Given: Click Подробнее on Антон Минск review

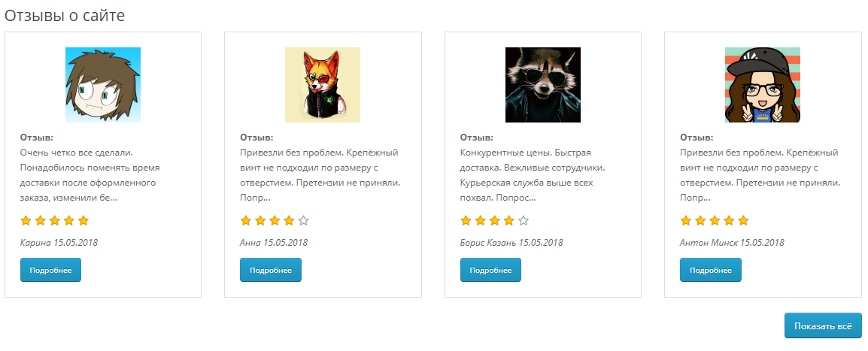Looking at the screenshot, I should tap(710, 270).
